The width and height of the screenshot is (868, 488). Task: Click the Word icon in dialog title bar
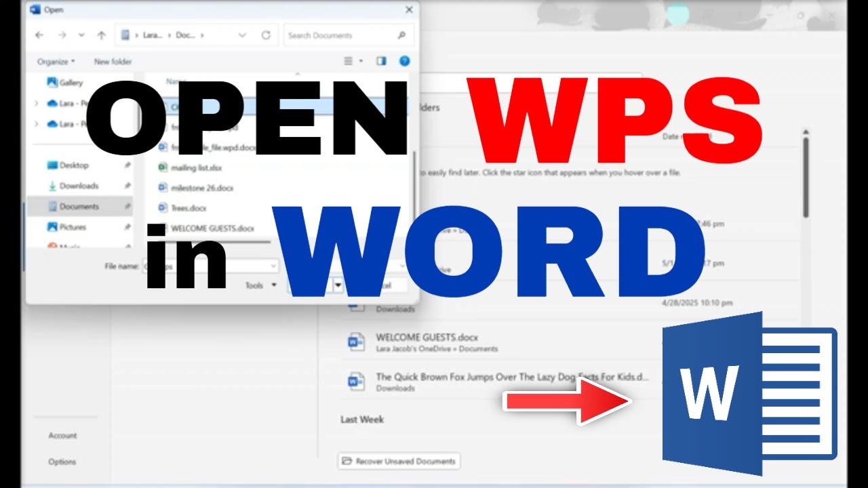point(35,9)
